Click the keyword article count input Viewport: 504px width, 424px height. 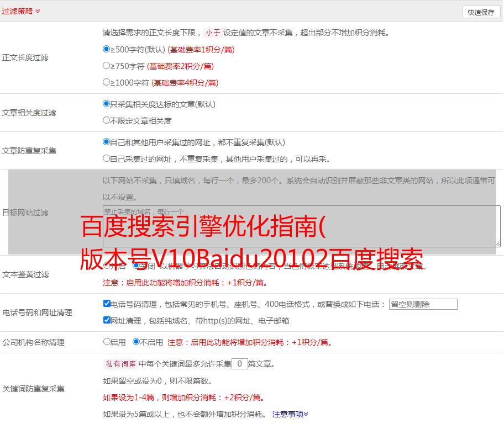[x=239, y=364]
